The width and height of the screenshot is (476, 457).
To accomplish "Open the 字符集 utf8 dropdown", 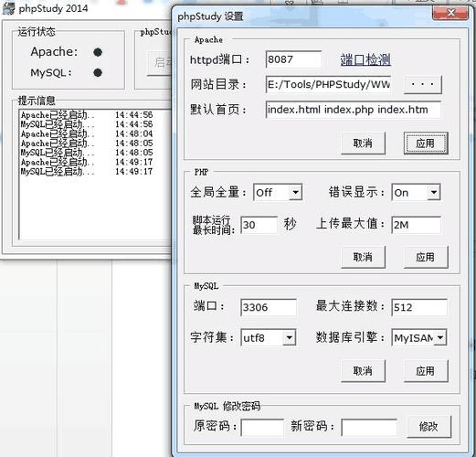I will click(269, 337).
